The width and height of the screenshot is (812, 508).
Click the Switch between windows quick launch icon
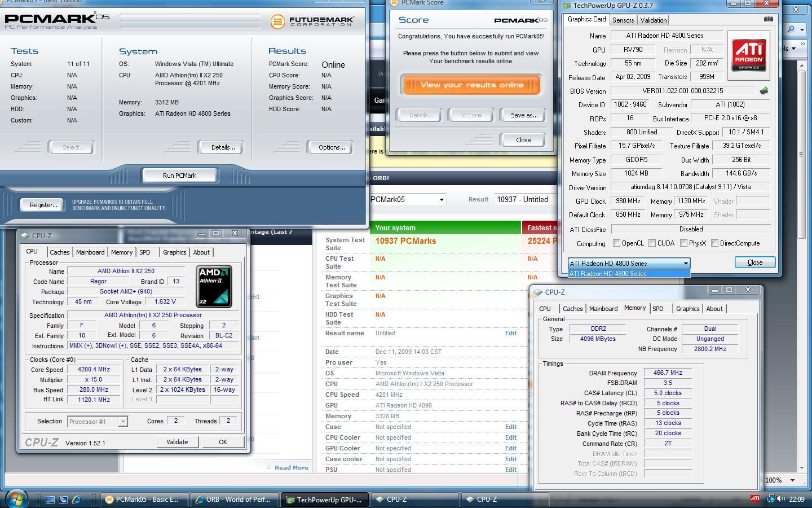coord(63,500)
